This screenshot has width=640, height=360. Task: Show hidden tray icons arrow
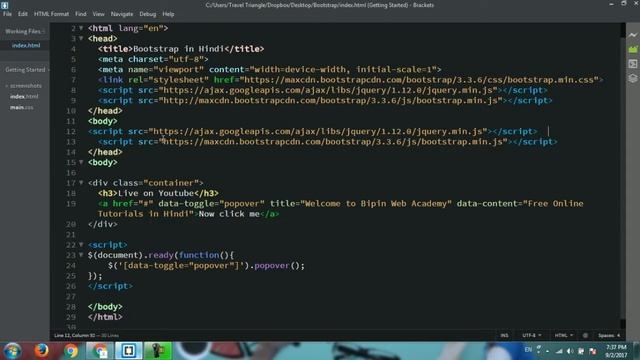click(548, 351)
